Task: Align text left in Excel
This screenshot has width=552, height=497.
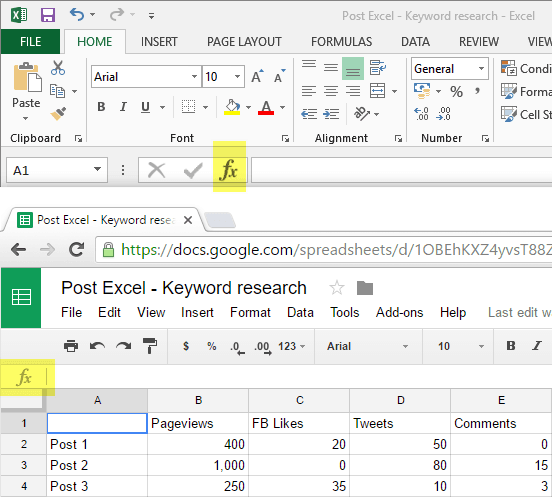Action: 309,91
